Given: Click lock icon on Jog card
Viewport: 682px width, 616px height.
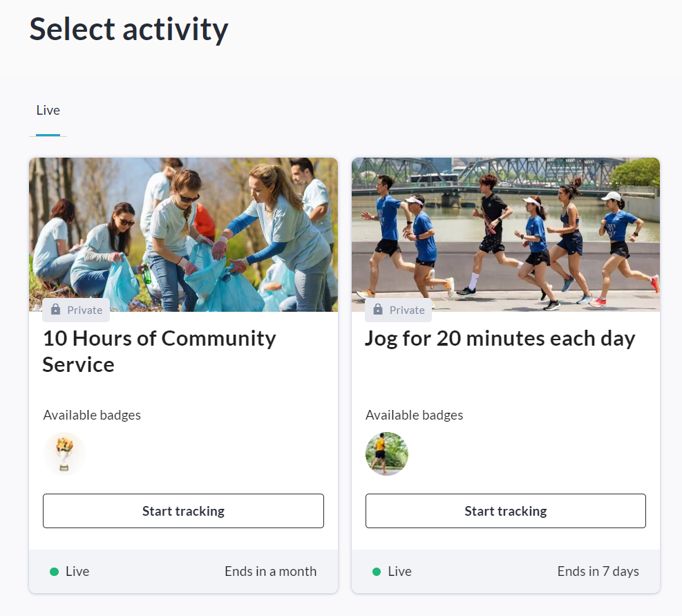Looking at the screenshot, I should (x=378, y=310).
